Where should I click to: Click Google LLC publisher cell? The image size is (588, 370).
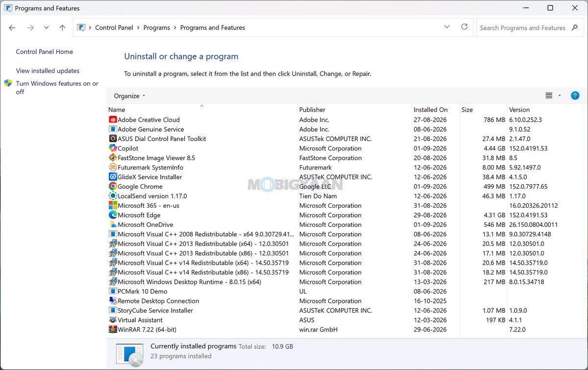coord(315,187)
